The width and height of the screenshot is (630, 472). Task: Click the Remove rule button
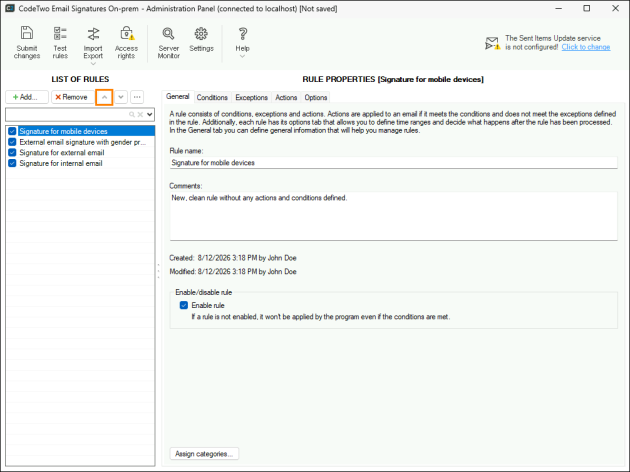click(73, 97)
